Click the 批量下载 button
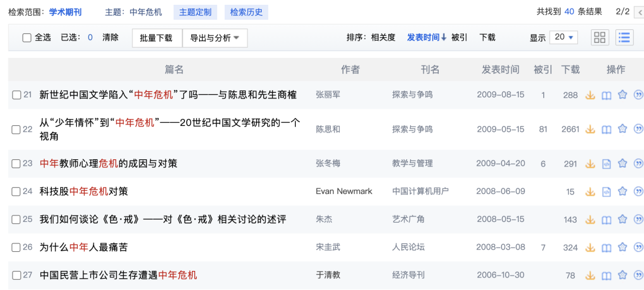This screenshot has width=644, height=290. (x=157, y=38)
